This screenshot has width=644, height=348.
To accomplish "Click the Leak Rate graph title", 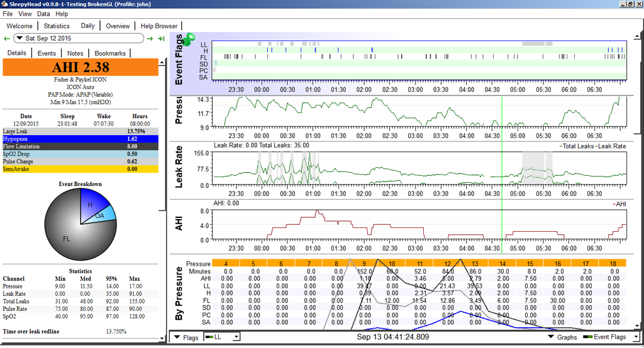I will (179, 167).
